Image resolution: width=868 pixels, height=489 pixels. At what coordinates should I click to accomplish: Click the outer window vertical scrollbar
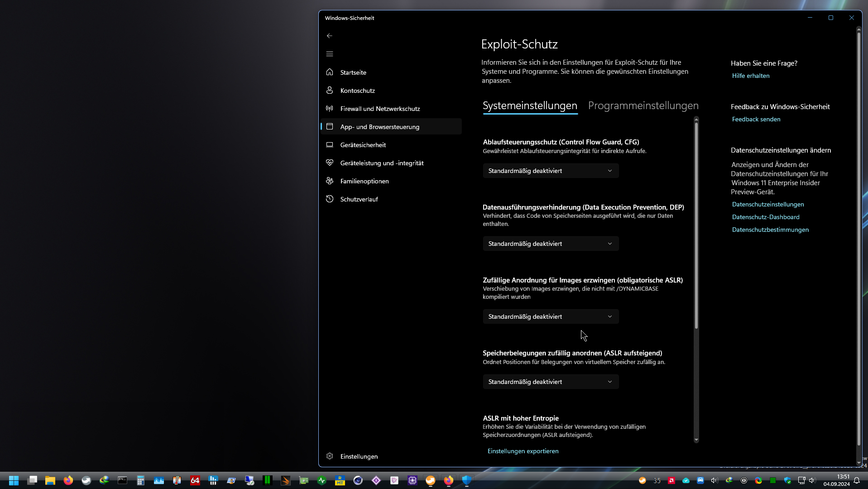point(858,239)
